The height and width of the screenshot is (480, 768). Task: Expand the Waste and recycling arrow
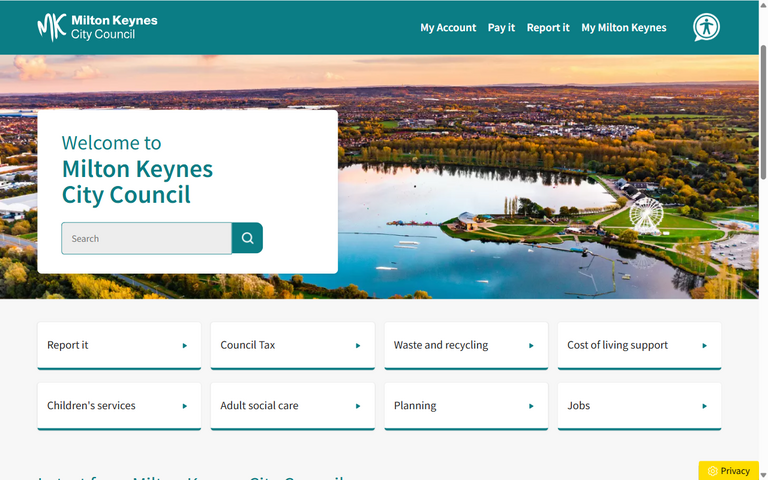pyautogui.click(x=531, y=346)
